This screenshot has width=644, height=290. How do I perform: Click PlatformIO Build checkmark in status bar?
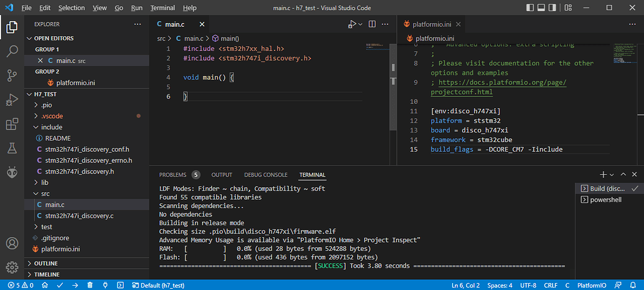pyautogui.click(x=60, y=285)
